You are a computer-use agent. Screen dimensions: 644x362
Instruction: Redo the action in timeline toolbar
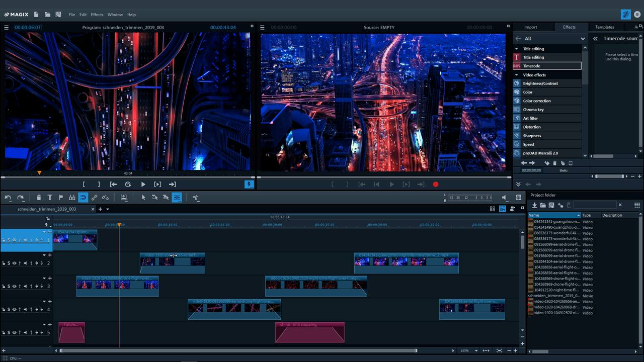click(21, 198)
